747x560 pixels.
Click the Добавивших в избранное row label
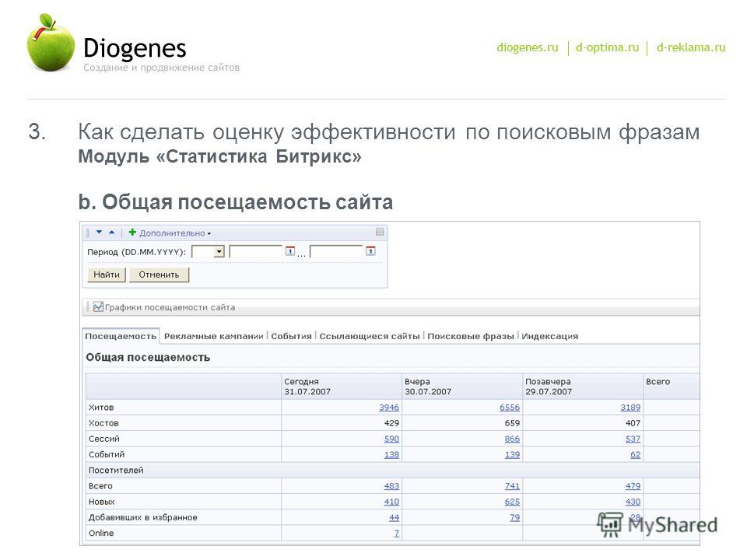click(143, 517)
